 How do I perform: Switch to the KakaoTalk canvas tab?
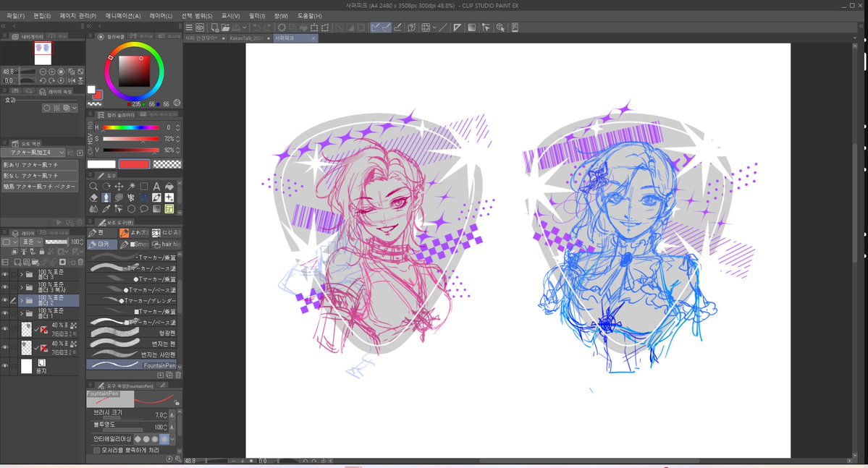[x=248, y=38]
